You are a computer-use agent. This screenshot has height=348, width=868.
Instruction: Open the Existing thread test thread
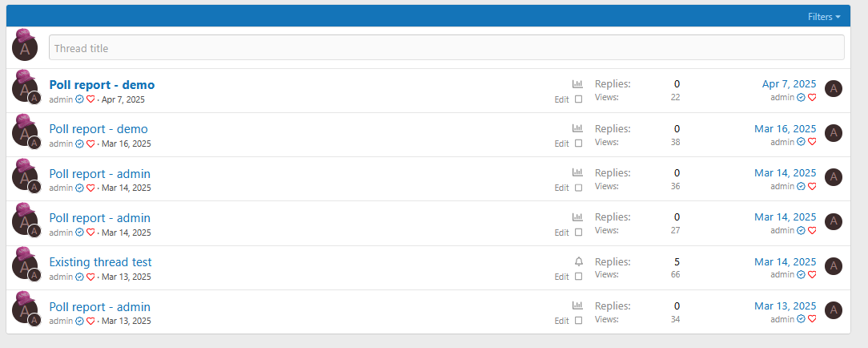tap(100, 262)
